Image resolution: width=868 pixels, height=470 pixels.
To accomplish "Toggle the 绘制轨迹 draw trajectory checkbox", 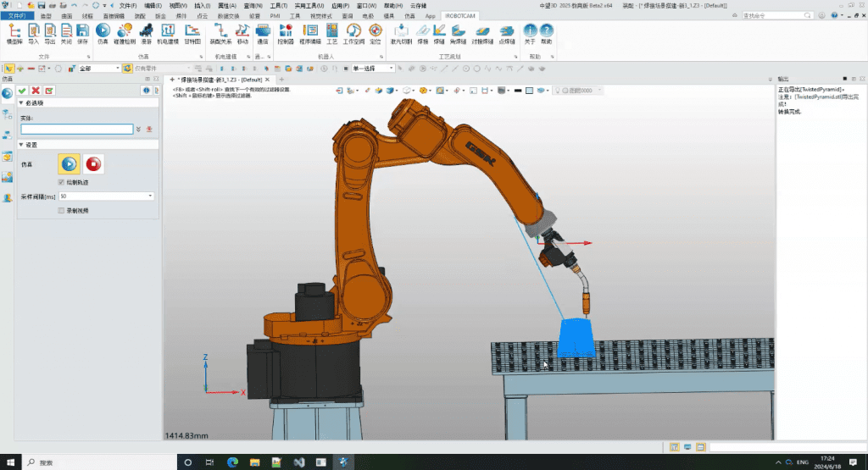I will (61, 182).
